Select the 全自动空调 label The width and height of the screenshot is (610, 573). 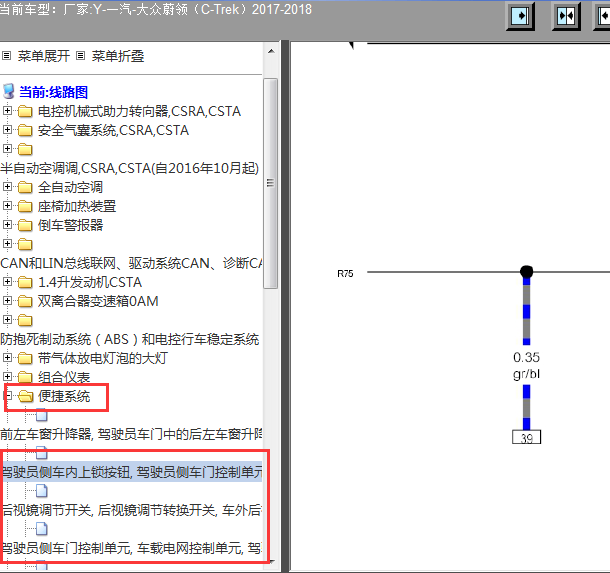tap(70, 187)
